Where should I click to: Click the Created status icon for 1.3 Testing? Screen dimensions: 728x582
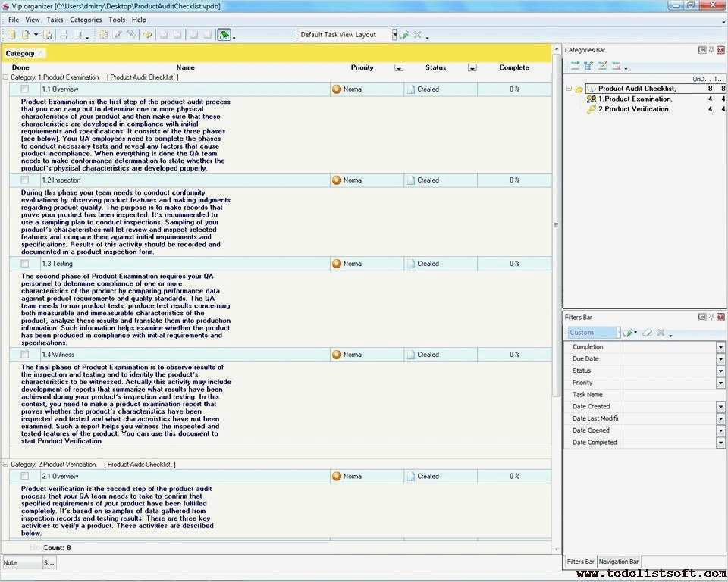pos(411,264)
